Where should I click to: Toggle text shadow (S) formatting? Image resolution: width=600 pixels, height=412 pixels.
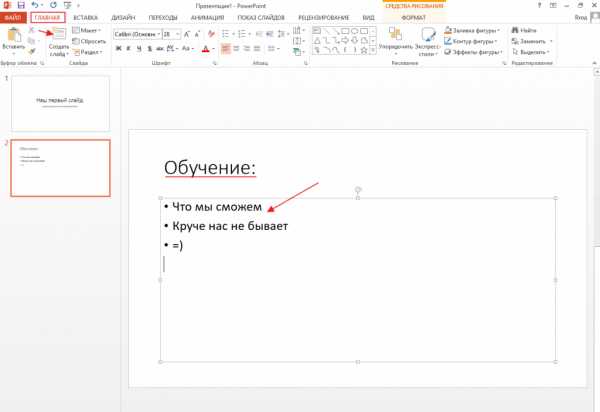pyautogui.click(x=149, y=49)
